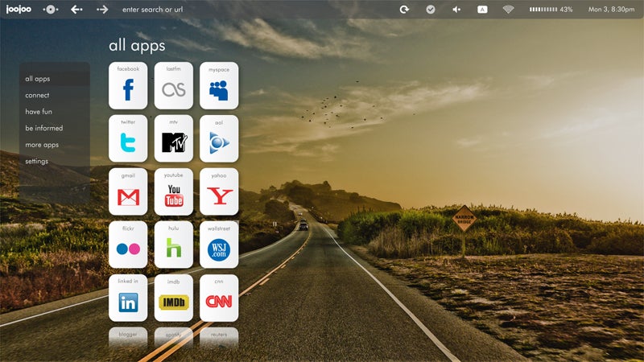The height and width of the screenshot is (362, 644).
Task: Open the keyboard input 'A' icon
Action: (482, 9)
